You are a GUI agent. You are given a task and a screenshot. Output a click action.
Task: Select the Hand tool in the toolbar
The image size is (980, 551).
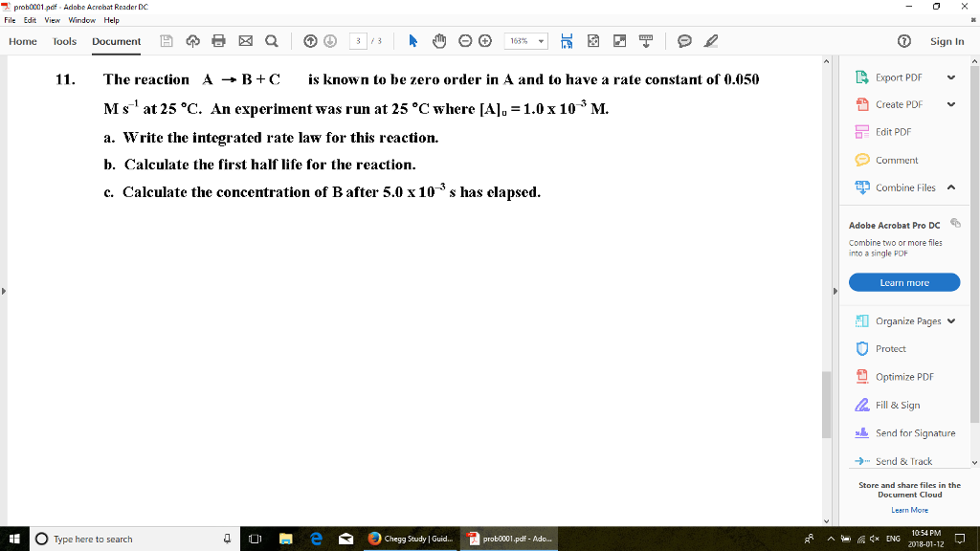(437, 41)
